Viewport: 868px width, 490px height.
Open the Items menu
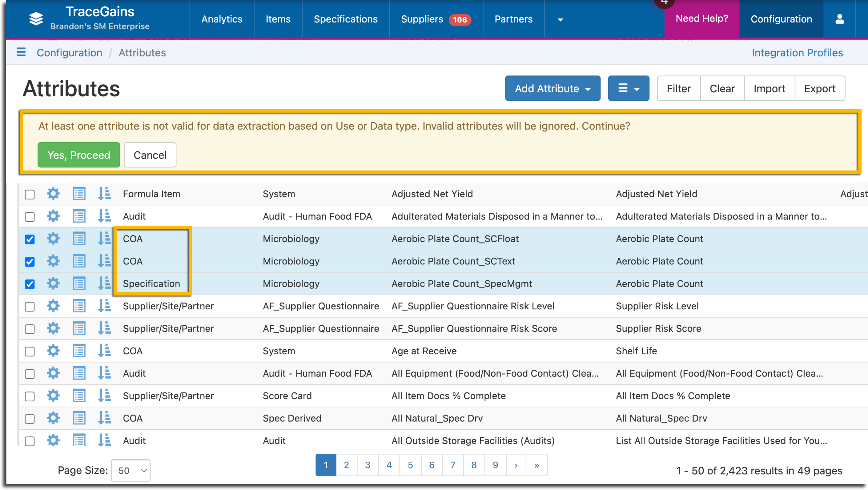[278, 19]
